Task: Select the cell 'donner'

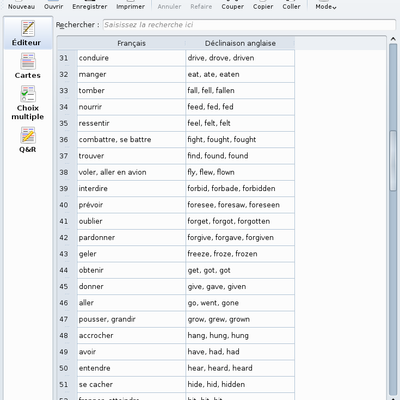Action: tap(131, 287)
